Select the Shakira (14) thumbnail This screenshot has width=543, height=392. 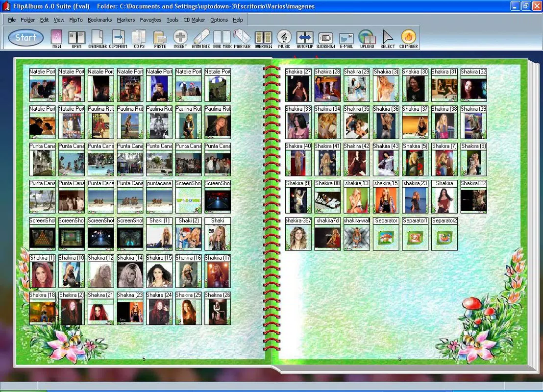click(x=130, y=271)
